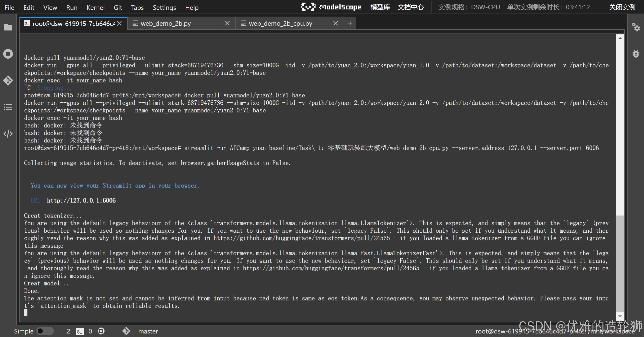644x337 pixels.
Task: Open the code snippets sidebar icon
Action: tap(8, 134)
